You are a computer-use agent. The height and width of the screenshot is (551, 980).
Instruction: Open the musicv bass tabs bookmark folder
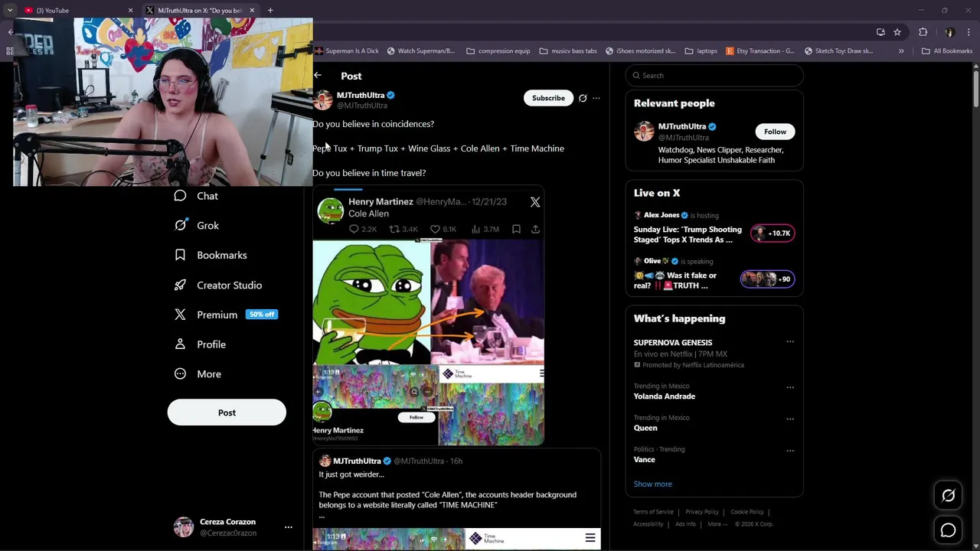[568, 51]
